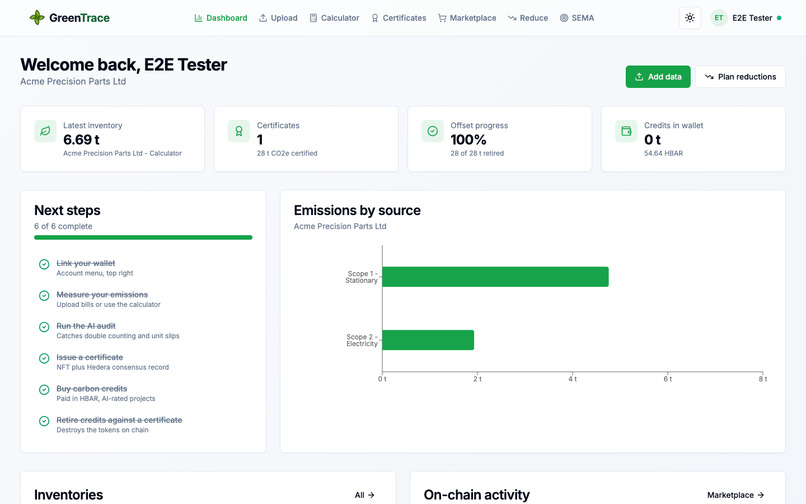The width and height of the screenshot is (806, 504).
Task: Click the Add data button
Action: point(658,77)
